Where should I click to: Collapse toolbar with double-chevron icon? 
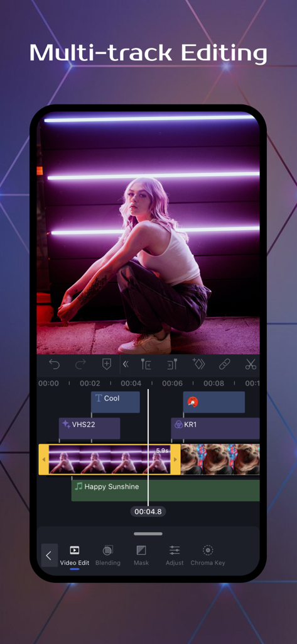(126, 364)
